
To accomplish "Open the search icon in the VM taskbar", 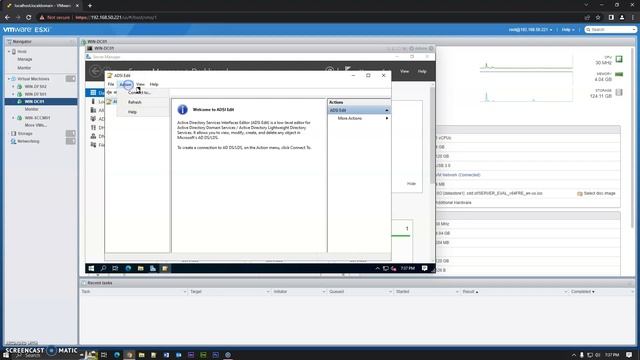I will pyautogui.click(x=103, y=268).
